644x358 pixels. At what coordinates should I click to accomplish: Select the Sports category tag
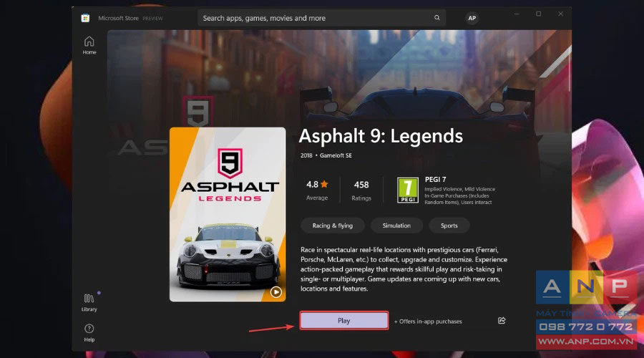click(449, 226)
